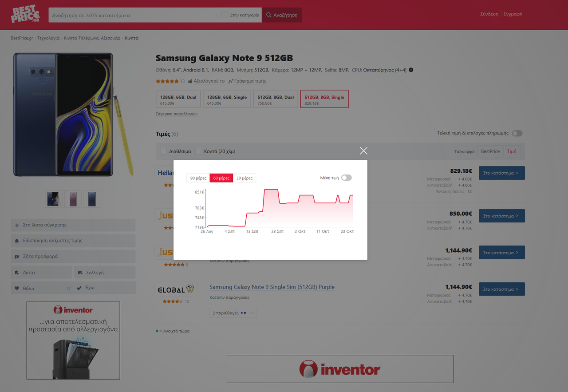Close the price chart popup with X
The height and width of the screenshot is (392, 568).
tap(363, 151)
